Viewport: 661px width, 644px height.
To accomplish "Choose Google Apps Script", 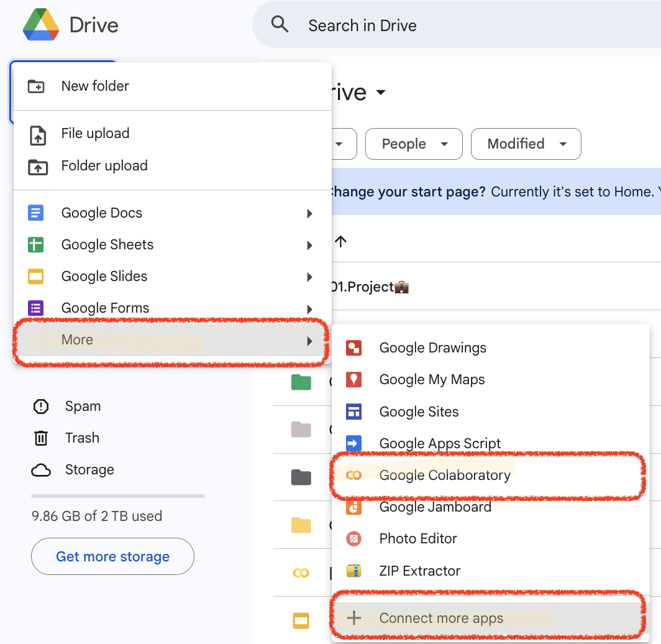I will coord(491,443).
